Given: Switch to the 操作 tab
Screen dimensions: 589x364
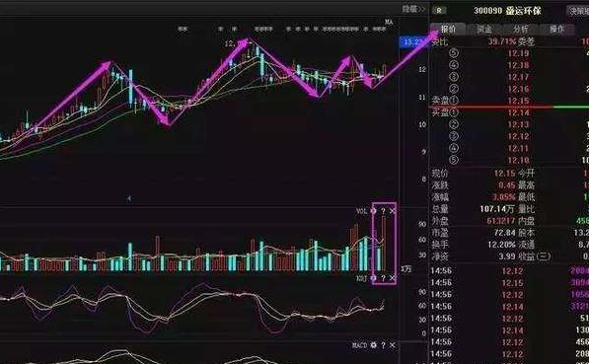Looking at the screenshot, I should pos(556,29).
